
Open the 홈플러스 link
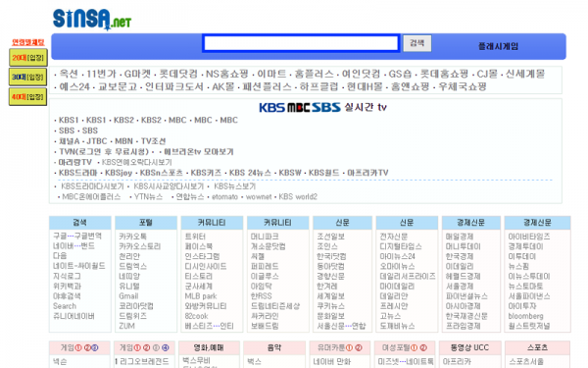[314, 74]
